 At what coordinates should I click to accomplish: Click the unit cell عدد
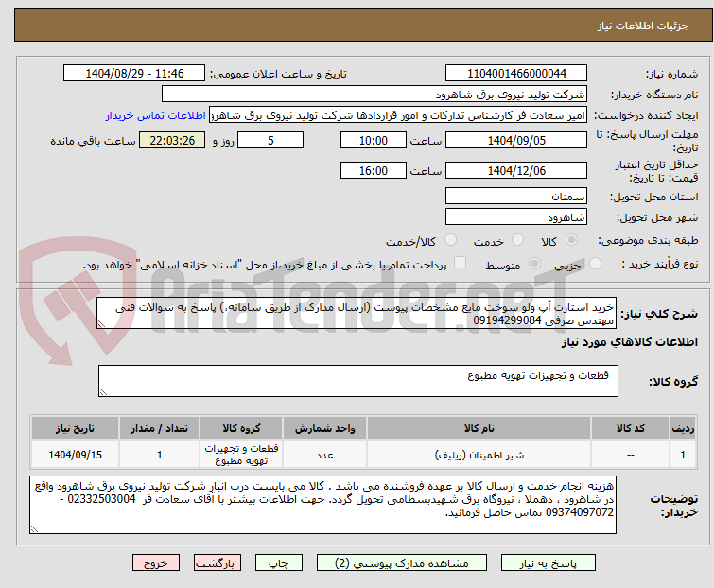point(324,454)
